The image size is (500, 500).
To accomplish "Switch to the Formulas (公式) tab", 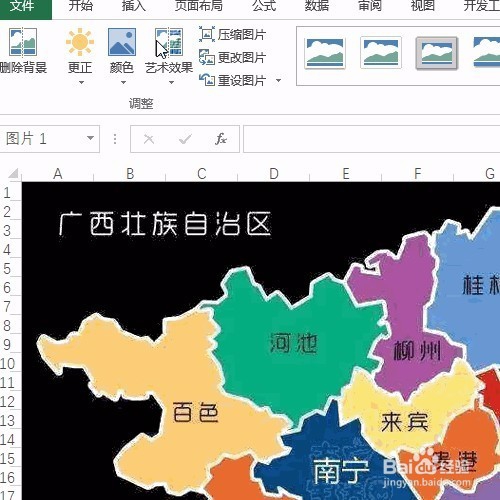I will coord(264,6).
